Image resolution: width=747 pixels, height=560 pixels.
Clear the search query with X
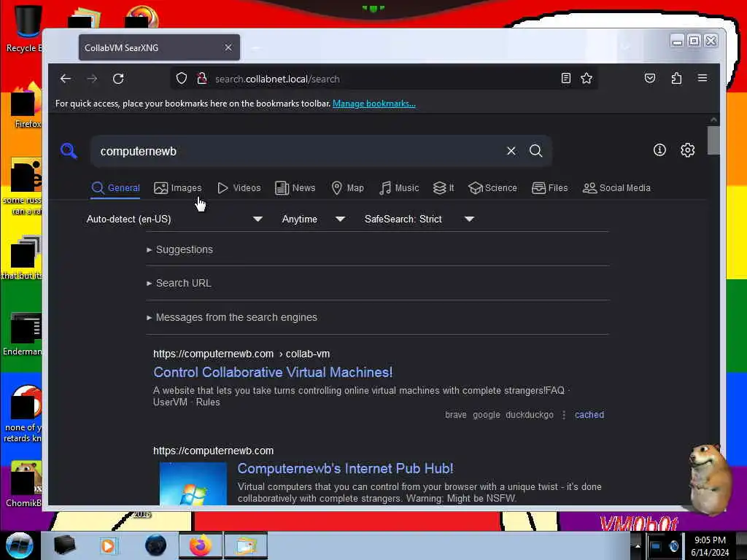(x=511, y=151)
